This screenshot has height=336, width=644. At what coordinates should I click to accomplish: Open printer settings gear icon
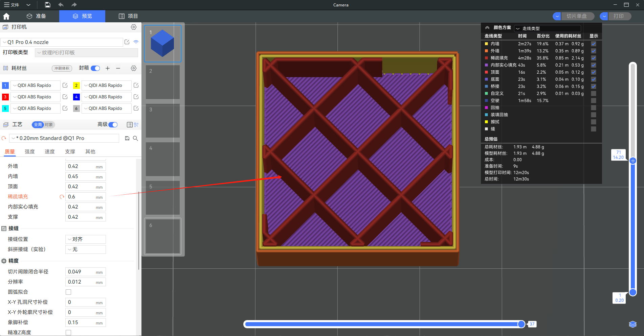[x=134, y=27]
